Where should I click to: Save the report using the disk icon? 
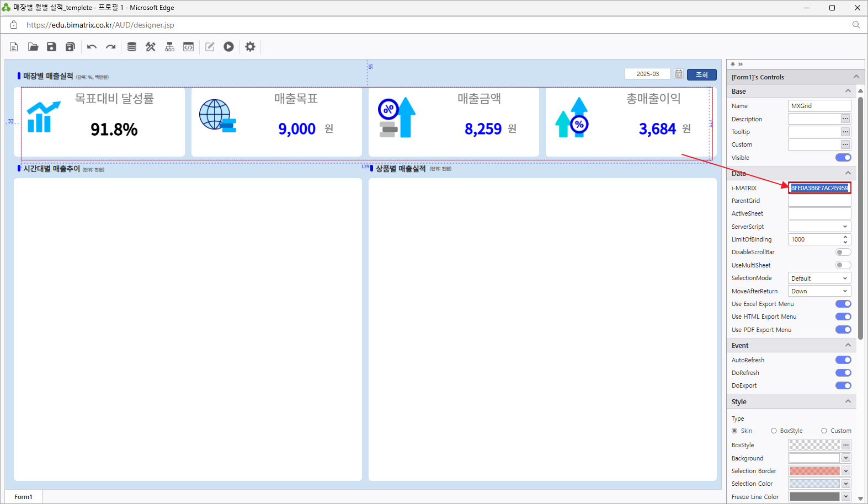(x=51, y=47)
